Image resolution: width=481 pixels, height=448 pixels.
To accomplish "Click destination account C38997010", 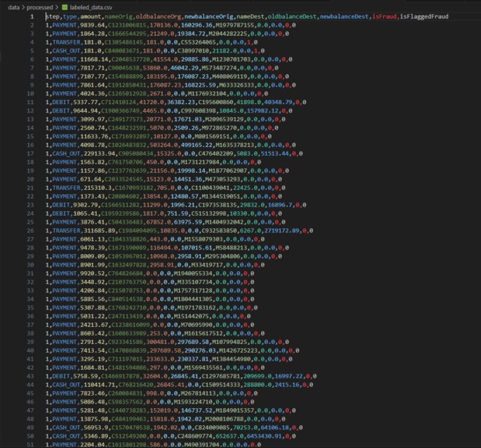I will (193, 51).
